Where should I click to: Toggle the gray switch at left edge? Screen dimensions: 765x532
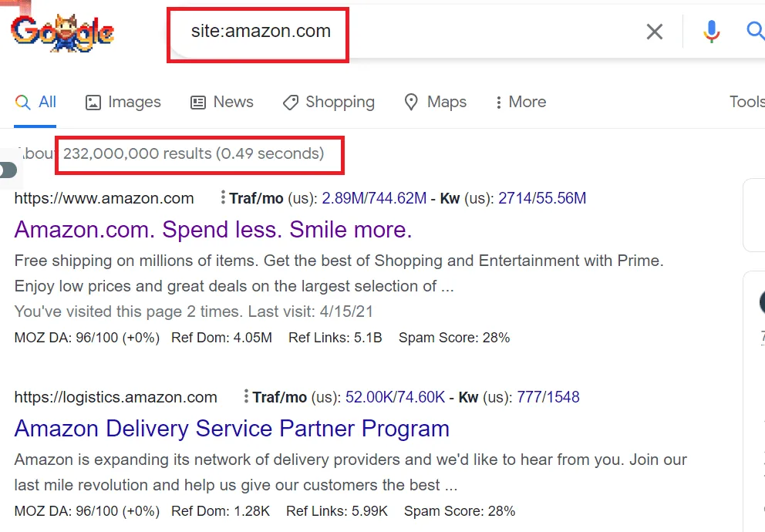[x=8, y=170]
